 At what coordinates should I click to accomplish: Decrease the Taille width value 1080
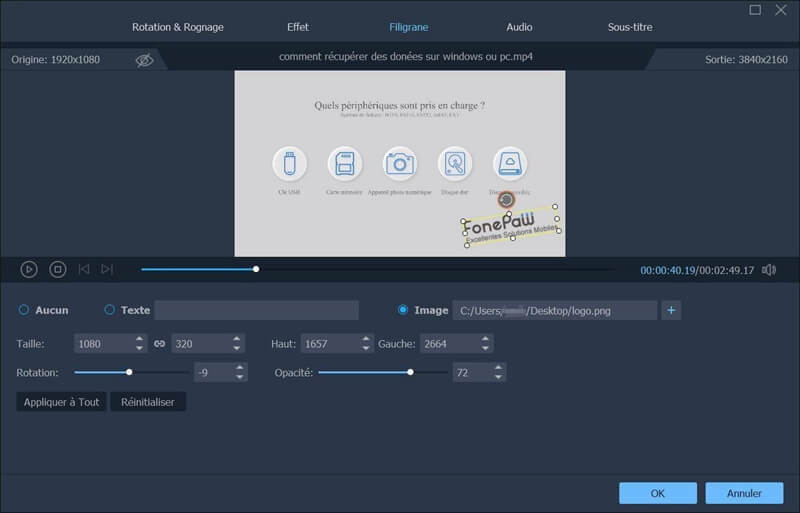(x=139, y=348)
